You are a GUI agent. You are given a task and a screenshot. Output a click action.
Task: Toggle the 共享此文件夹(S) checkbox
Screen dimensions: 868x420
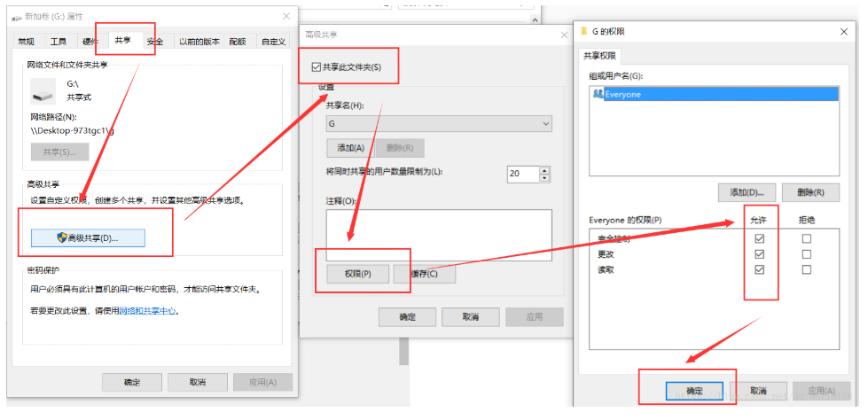point(317,67)
